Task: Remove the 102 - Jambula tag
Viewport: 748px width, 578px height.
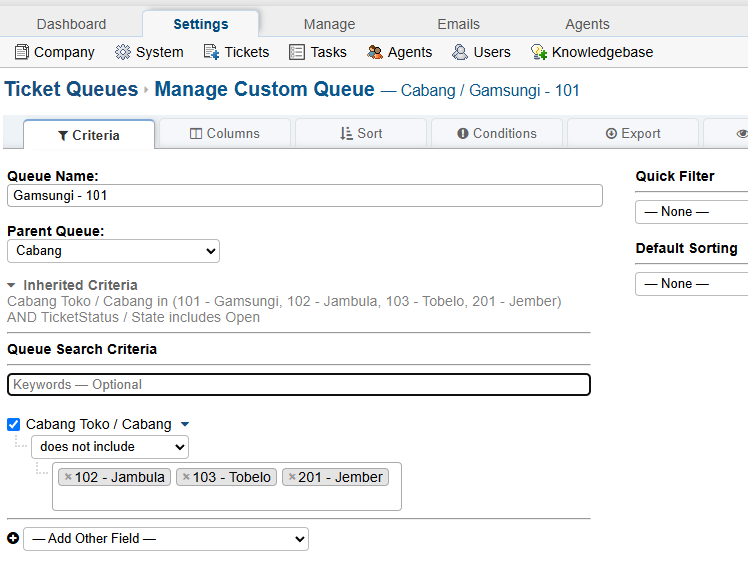Action: tap(68, 478)
